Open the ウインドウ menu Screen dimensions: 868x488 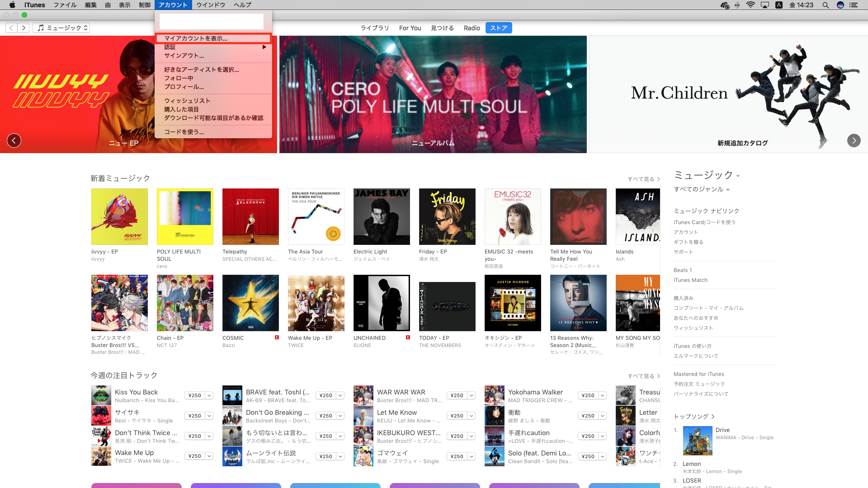click(211, 5)
